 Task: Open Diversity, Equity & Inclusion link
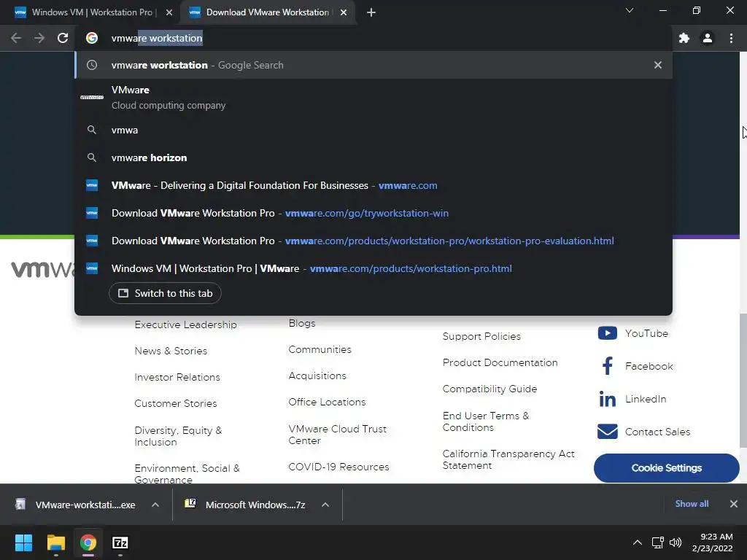point(178,436)
